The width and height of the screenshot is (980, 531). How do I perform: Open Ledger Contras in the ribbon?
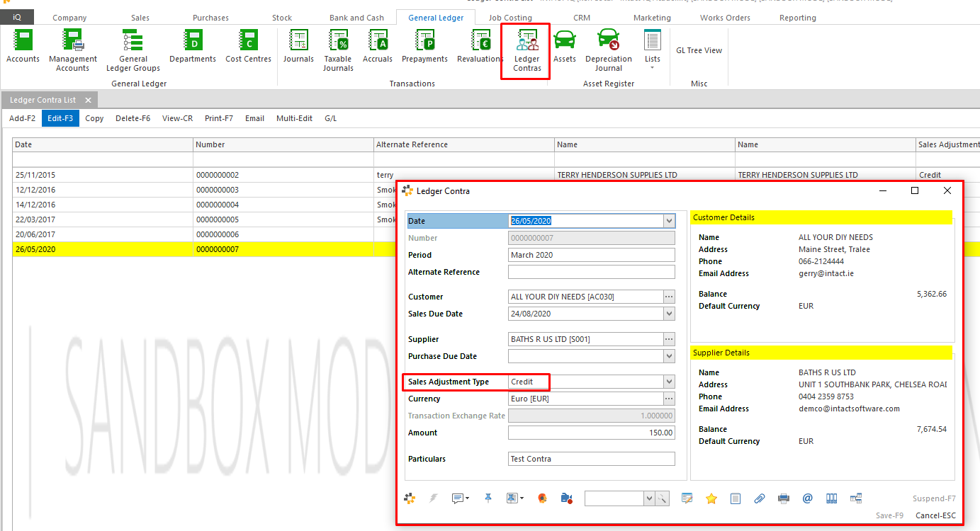click(526, 50)
